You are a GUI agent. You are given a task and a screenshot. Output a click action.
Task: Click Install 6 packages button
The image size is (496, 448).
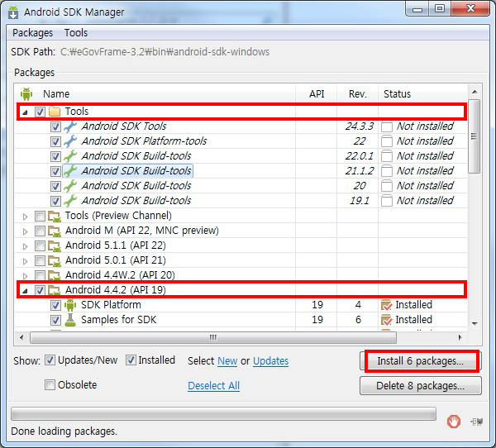tap(422, 361)
